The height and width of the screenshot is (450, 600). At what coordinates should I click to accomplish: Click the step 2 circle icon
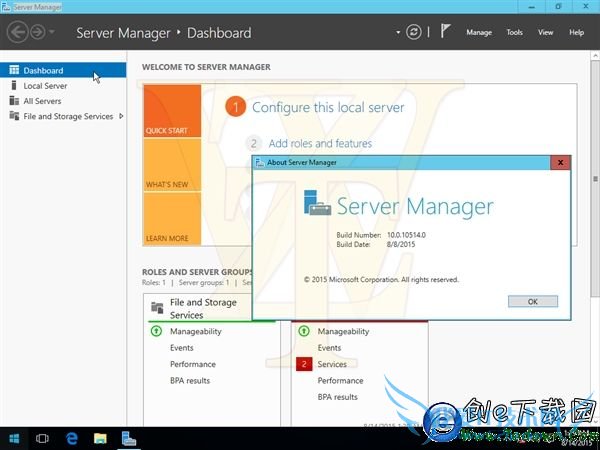pyautogui.click(x=253, y=144)
